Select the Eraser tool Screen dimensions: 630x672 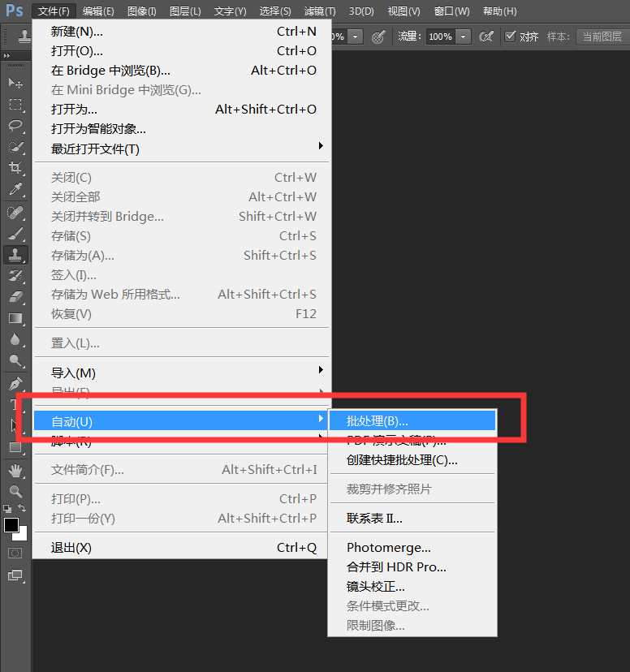15,297
